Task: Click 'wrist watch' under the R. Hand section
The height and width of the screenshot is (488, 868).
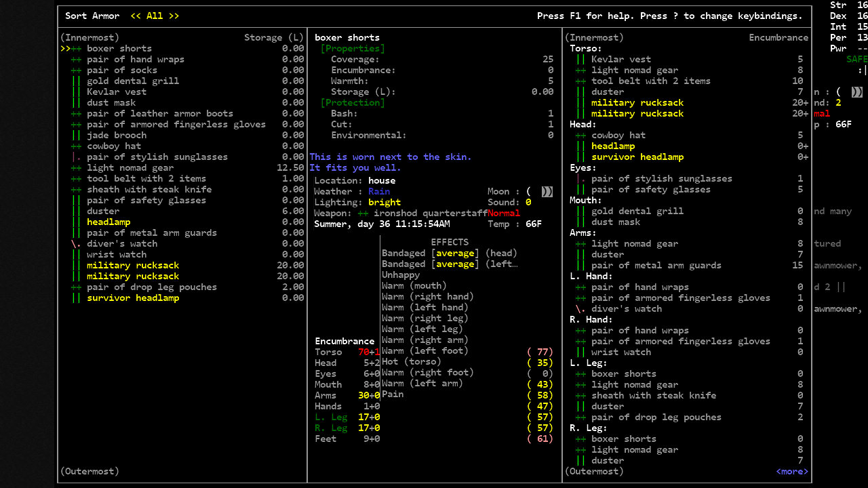Action: click(x=621, y=352)
